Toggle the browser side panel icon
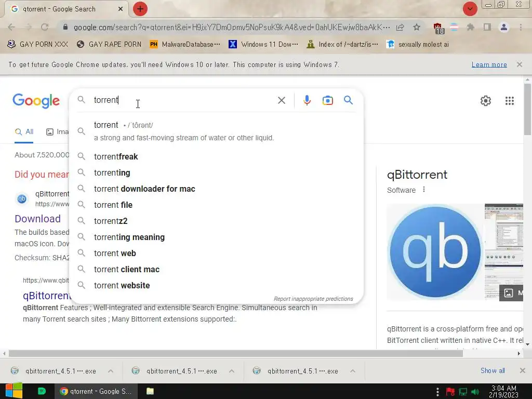Image resolution: width=532 pixels, height=399 pixels. 487,27
